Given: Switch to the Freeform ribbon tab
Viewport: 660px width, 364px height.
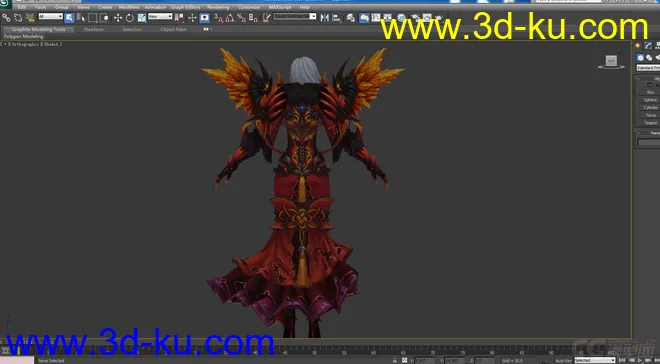Looking at the screenshot, I should coord(93,29).
